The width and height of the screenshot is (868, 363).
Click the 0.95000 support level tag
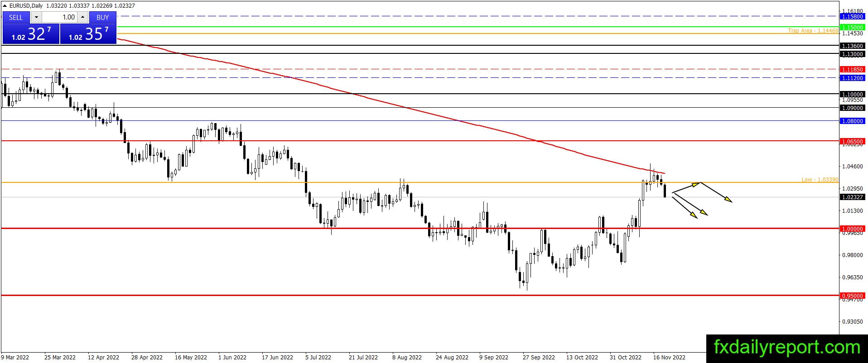[852, 296]
